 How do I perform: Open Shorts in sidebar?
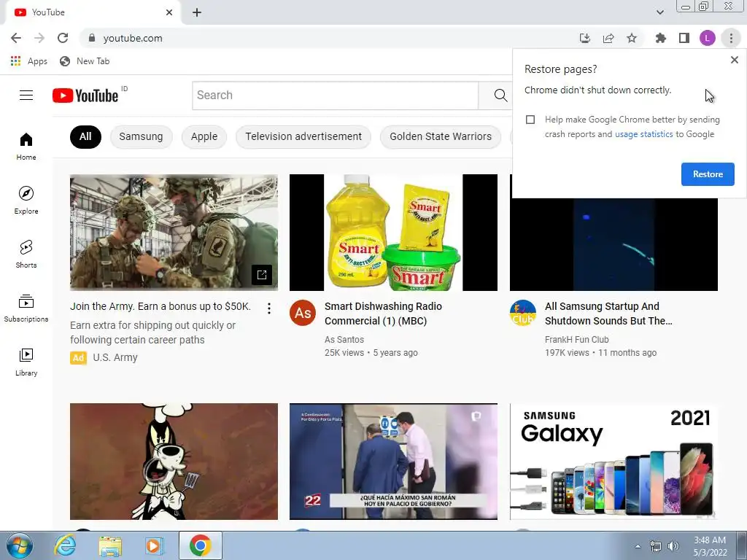click(x=26, y=254)
